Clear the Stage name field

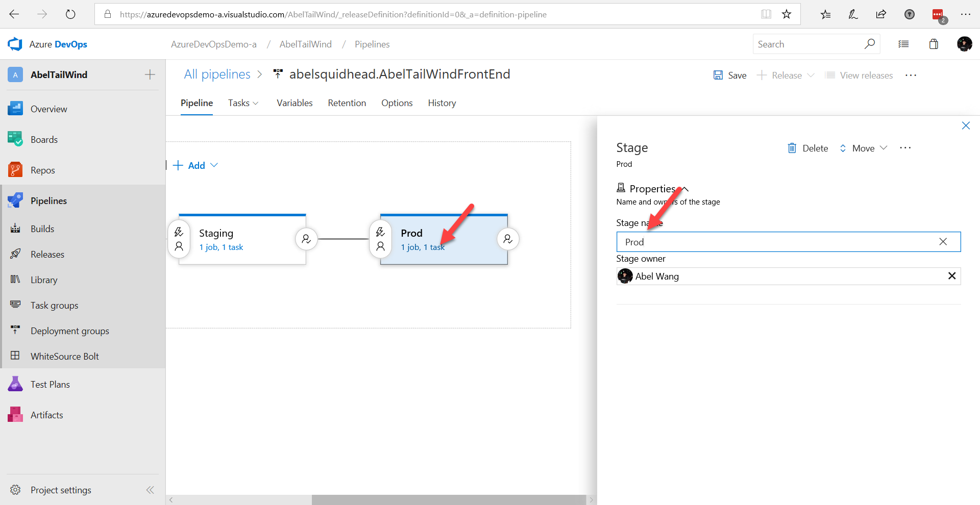[x=943, y=242]
